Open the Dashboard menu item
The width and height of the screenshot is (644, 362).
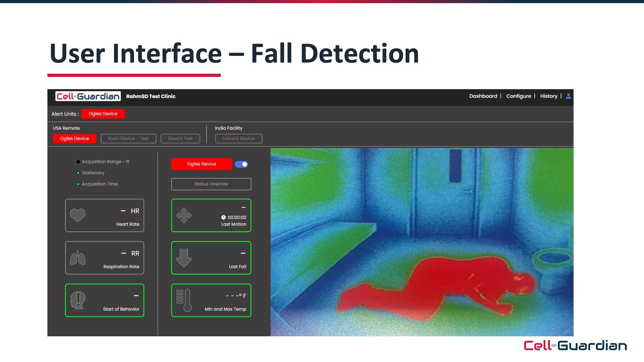click(483, 96)
